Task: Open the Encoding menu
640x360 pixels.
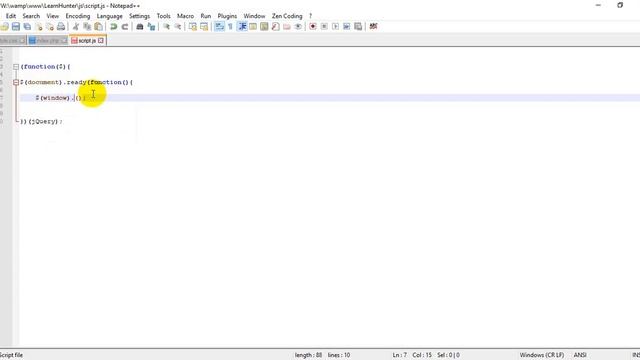Action: (x=78, y=16)
